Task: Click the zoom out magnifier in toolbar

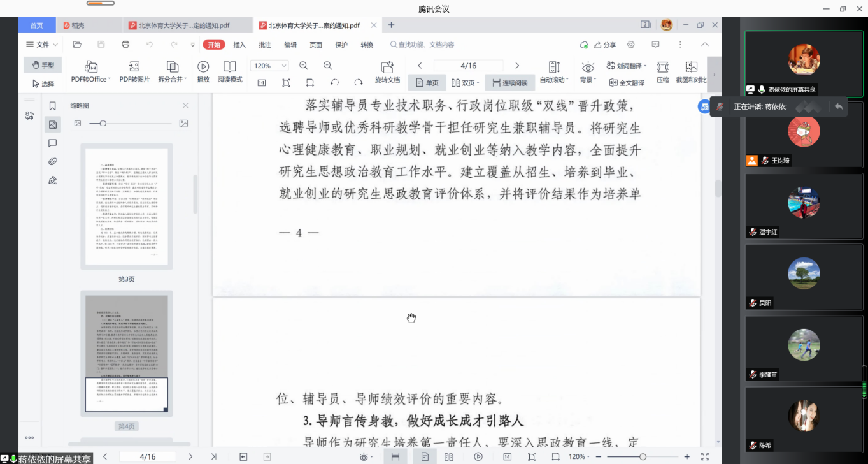Action: click(304, 66)
